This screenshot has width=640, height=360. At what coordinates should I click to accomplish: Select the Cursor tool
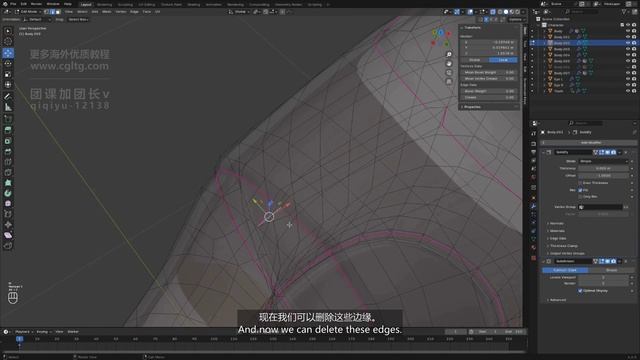click(8, 42)
